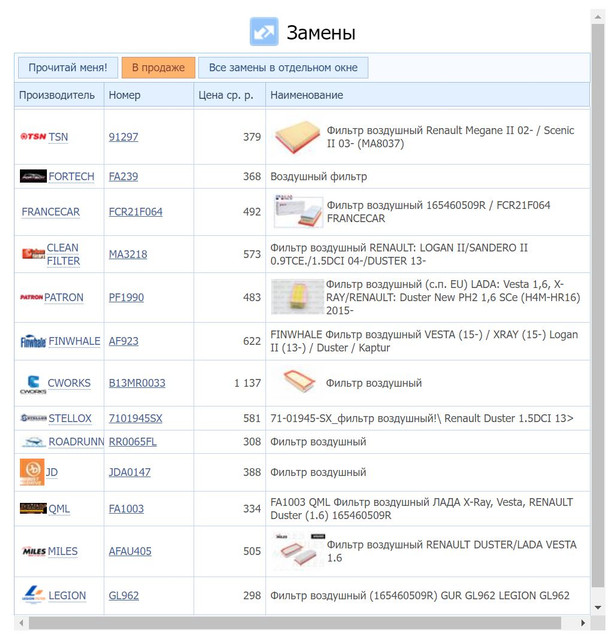Sort by the Наименование column header
This screenshot has height=640, width=614.
[x=427, y=95]
